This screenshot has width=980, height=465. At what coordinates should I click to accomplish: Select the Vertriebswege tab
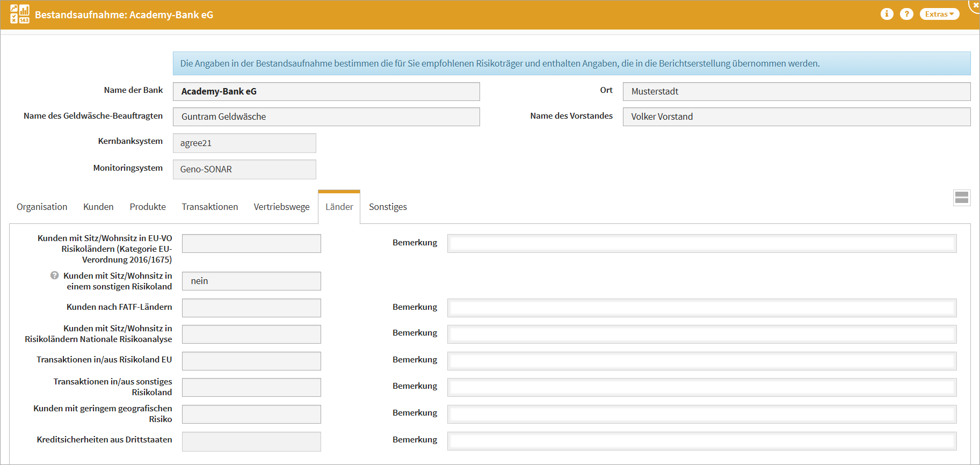(x=281, y=207)
